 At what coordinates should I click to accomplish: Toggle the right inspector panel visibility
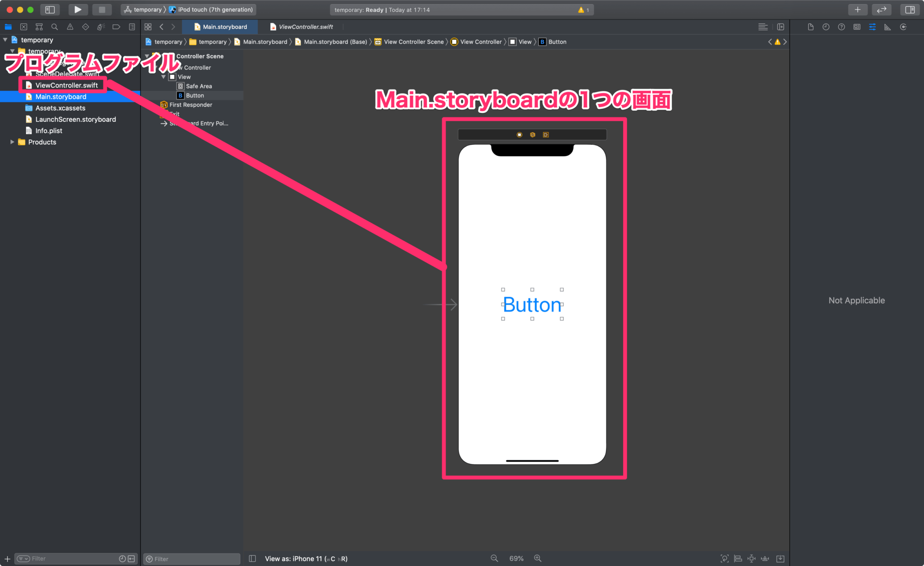tap(910, 9)
